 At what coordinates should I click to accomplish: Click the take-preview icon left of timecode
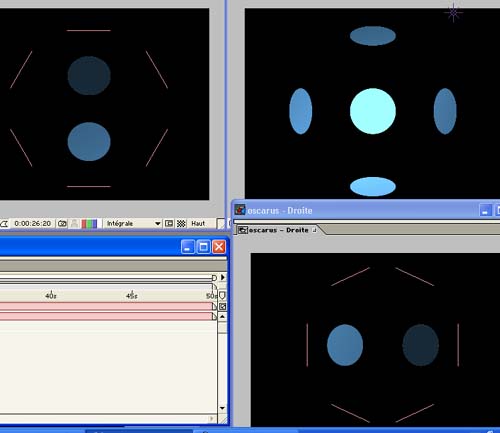tap(4, 224)
